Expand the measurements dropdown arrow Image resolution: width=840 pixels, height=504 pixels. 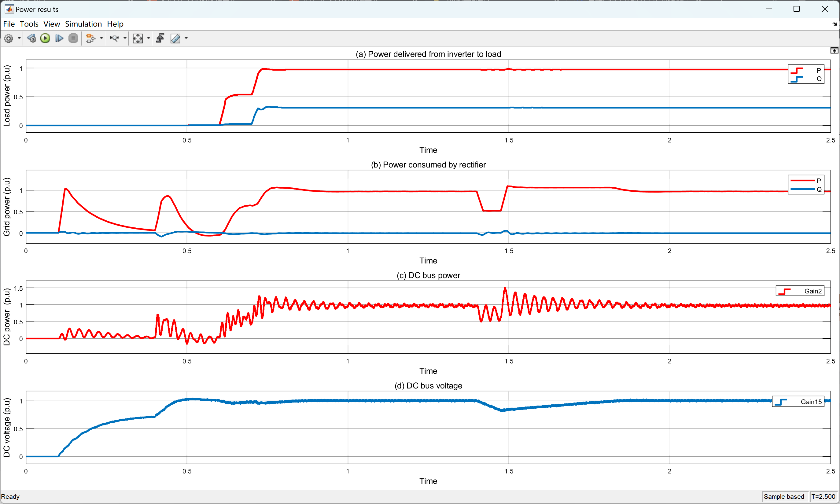pos(186,39)
